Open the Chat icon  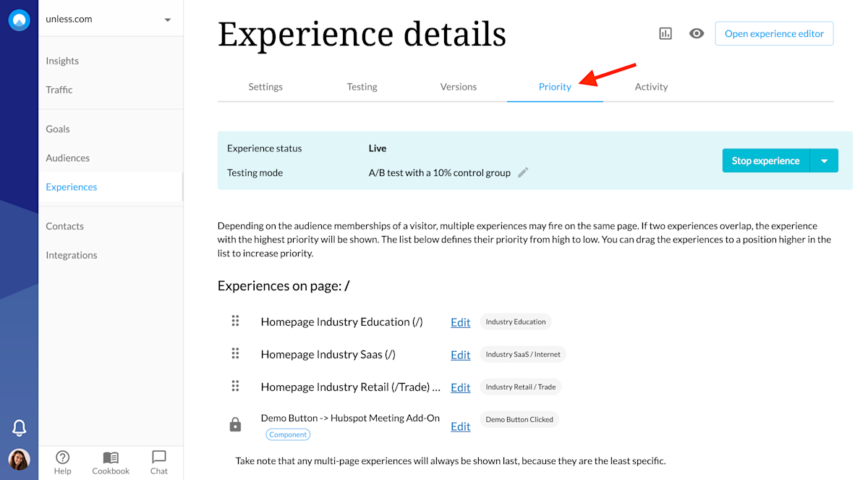pos(159,457)
